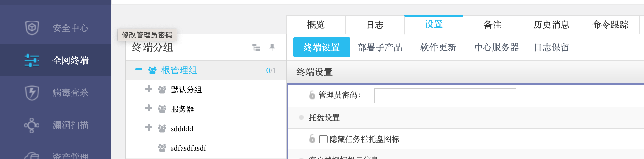The image size is (644, 159).
Task: Click the 管理员密码 input field
Action: click(445, 96)
